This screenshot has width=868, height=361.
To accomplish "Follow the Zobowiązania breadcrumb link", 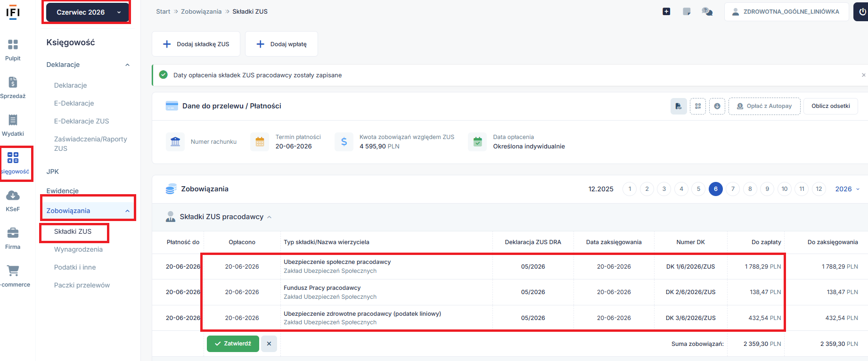I will point(201,12).
